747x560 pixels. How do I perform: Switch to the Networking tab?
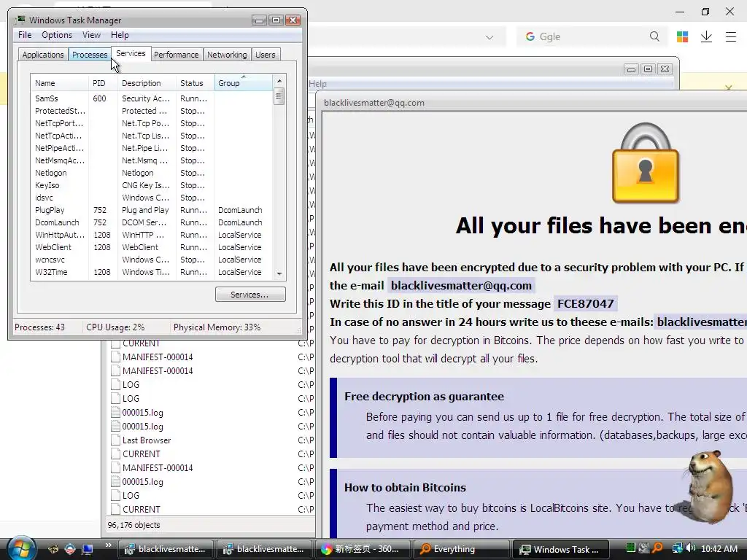227,54
